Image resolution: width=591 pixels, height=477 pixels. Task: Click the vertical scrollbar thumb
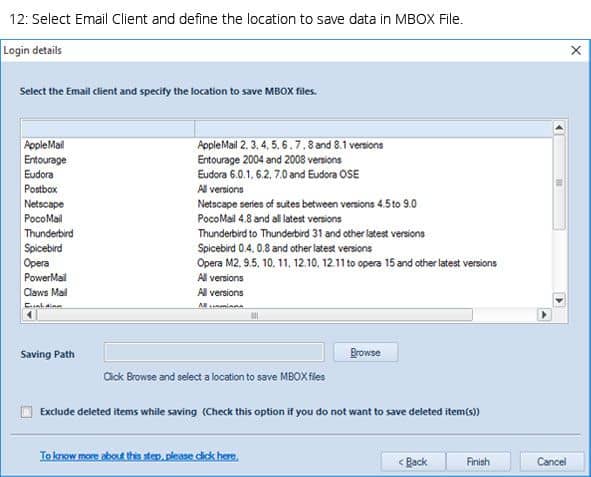pyautogui.click(x=559, y=182)
